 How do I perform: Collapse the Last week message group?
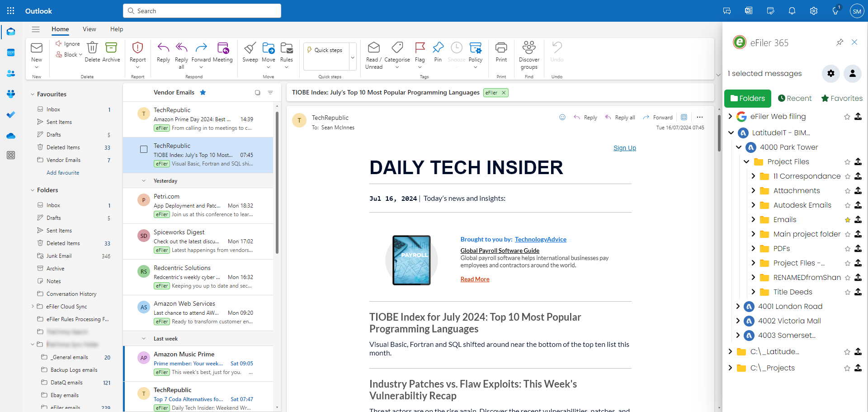(144, 339)
